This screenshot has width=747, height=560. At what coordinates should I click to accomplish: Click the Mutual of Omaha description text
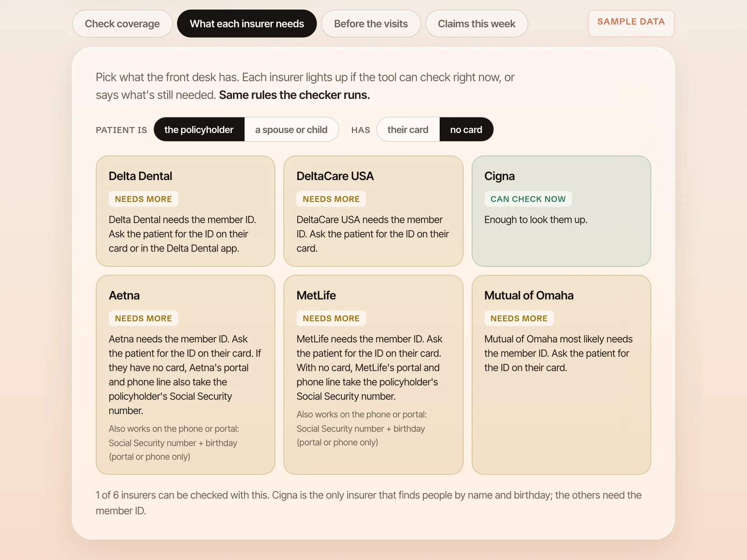558,353
